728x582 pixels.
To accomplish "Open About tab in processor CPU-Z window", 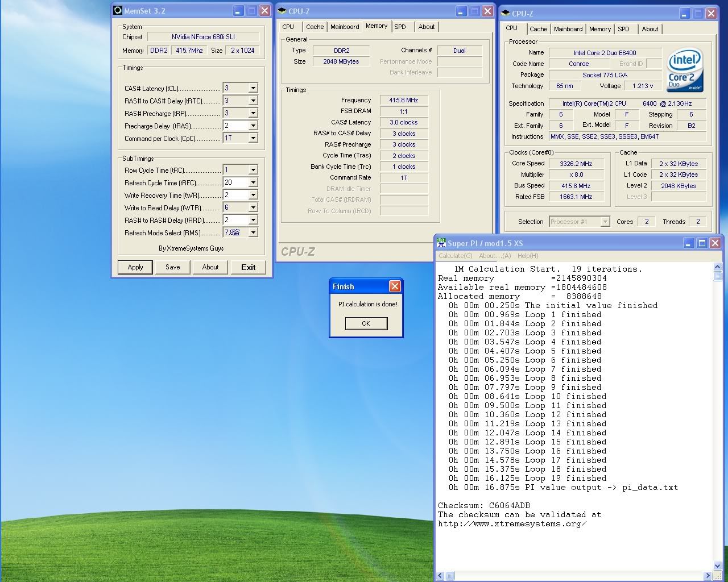I will click(650, 29).
